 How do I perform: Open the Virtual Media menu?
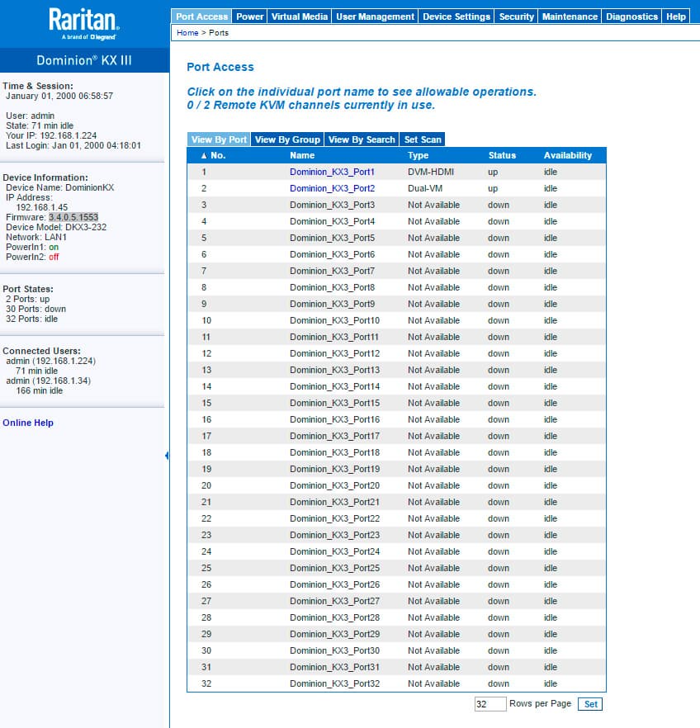pyautogui.click(x=300, y=17)
